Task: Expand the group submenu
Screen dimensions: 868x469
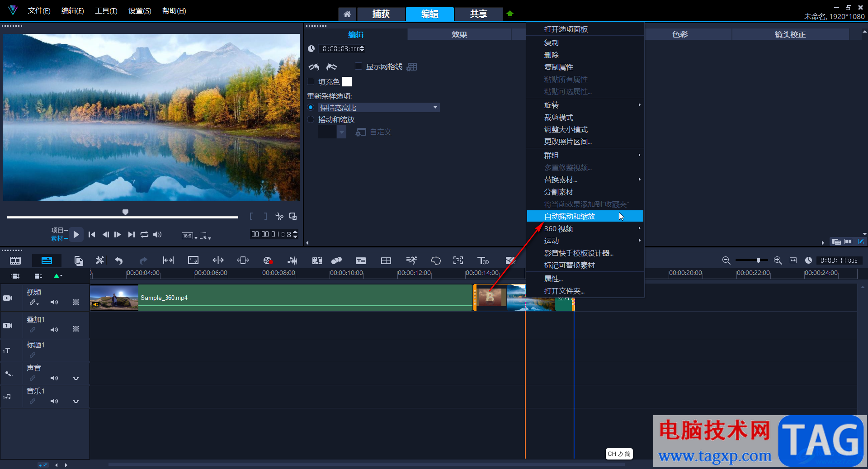Action: [585, 155]
